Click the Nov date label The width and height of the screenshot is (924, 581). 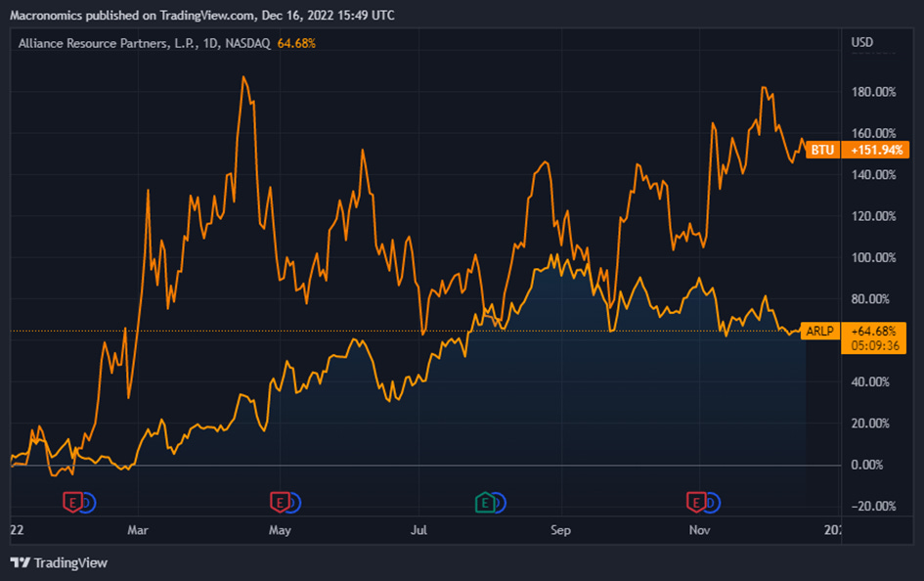pos(699,530)
